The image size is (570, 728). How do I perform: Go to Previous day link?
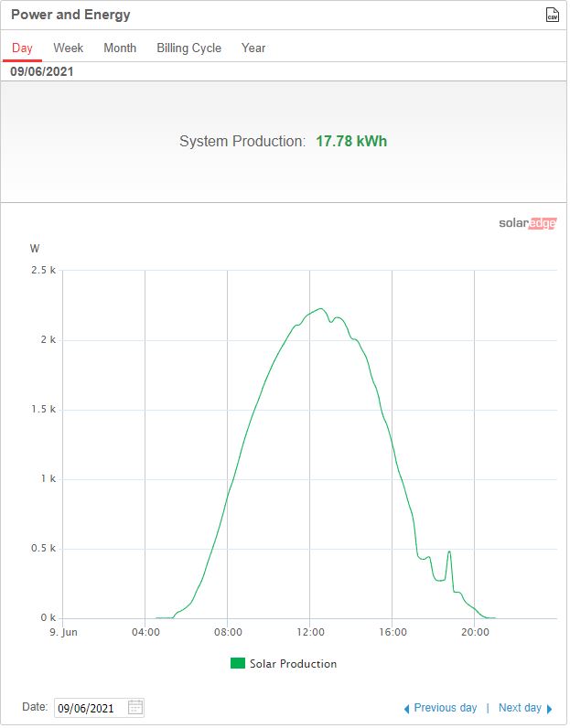[447, 710]
